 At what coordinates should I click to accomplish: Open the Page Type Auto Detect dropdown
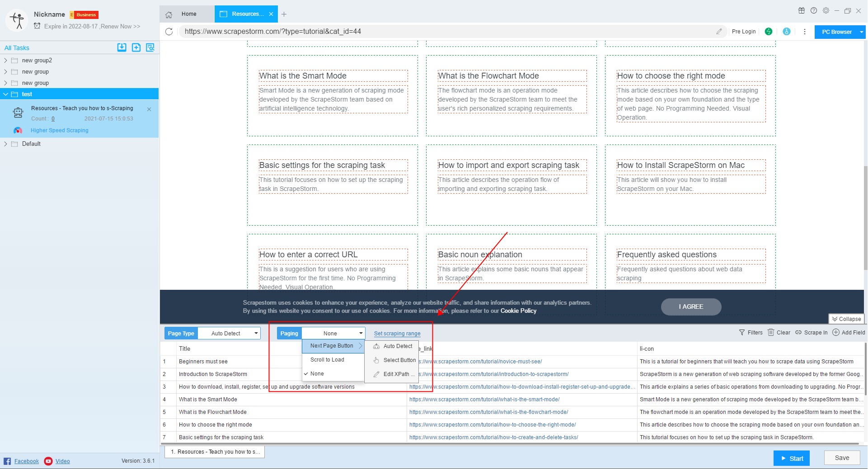(229, 334)
